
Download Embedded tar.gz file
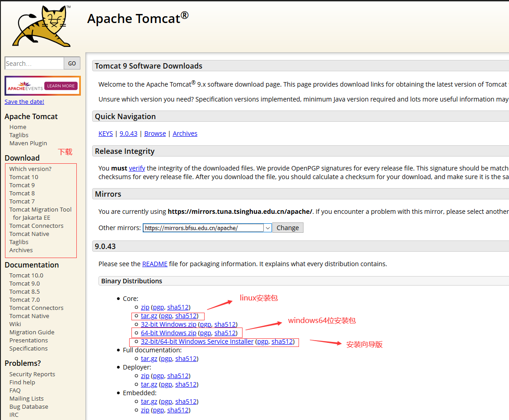click(x=149, y=401)
